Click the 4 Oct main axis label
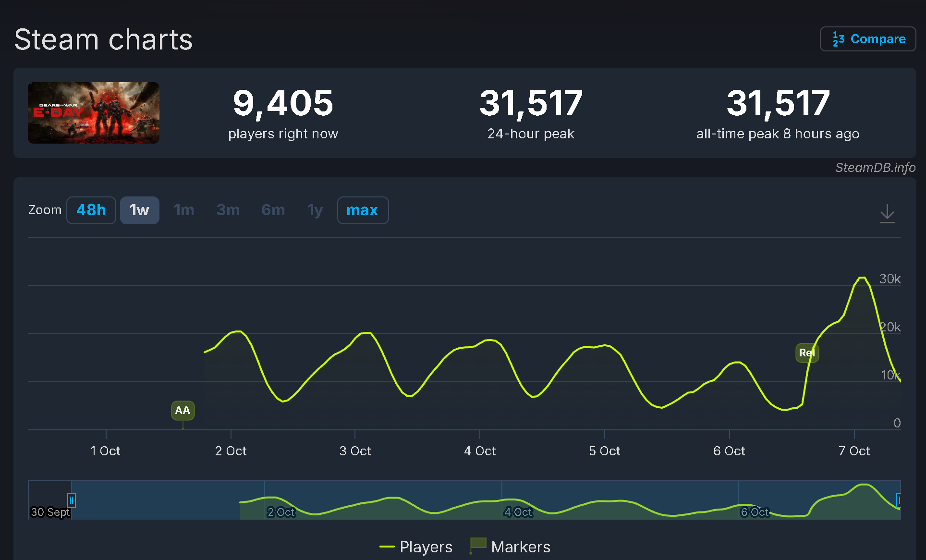Image resolution: width=926 pixels, height=560 pixels. click(480, 451)
